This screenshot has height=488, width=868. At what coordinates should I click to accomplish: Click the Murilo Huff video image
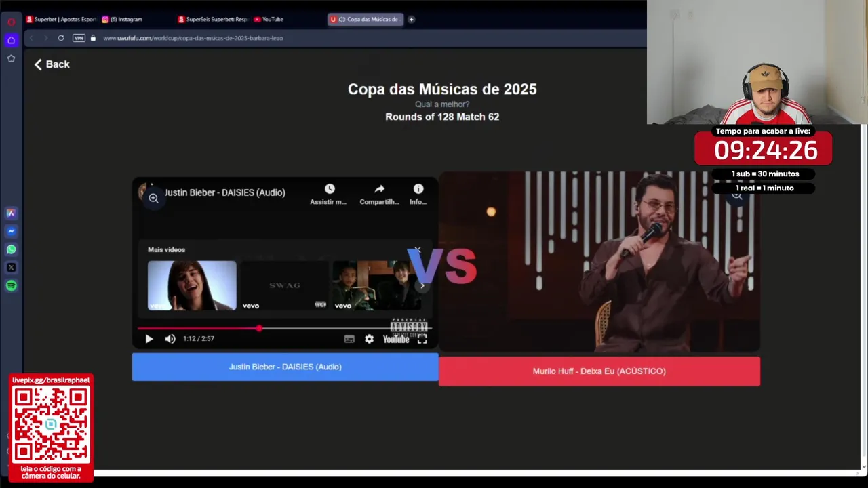pyautogui.click(x=599, y=262)
